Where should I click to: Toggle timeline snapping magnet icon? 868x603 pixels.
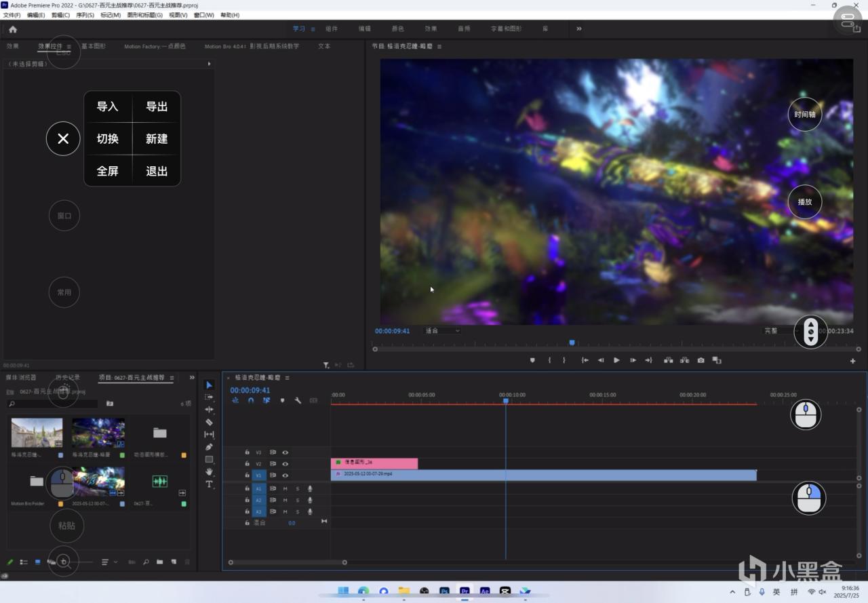(251, 400)
